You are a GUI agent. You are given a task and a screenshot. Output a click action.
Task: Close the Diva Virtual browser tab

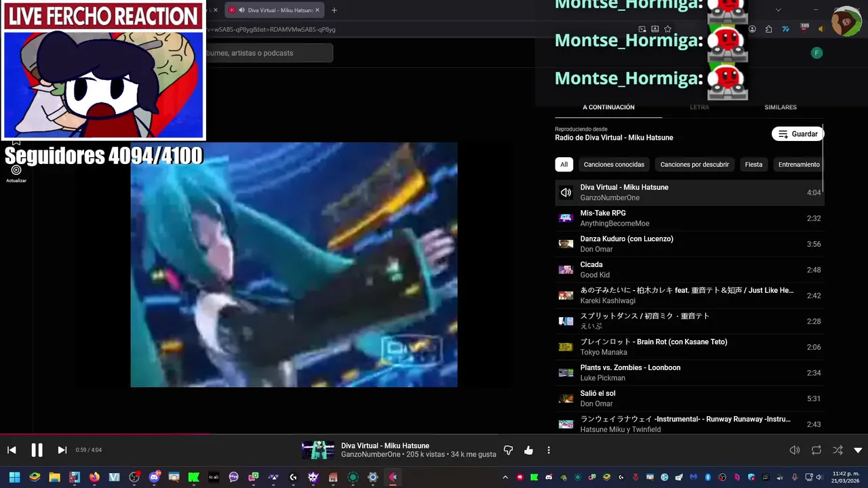pos(317,10)
